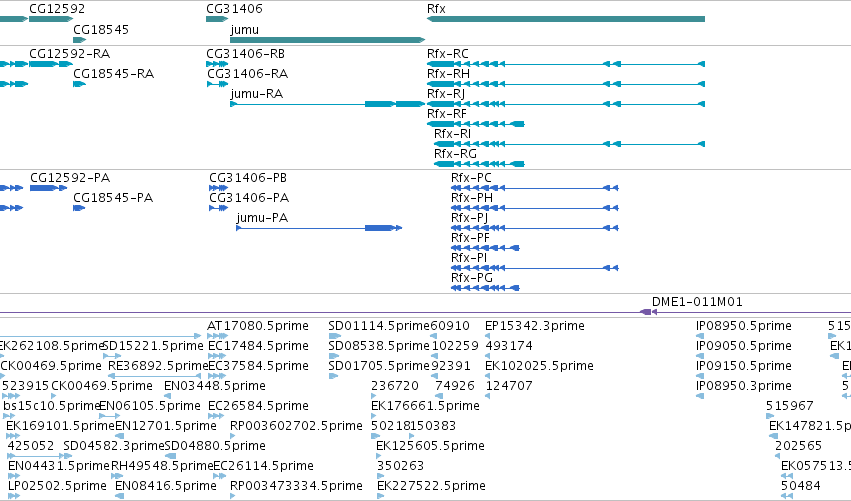Select the Rfx-RG transcript label
This screenshot has width=851, height=501.
click(455, 154)
